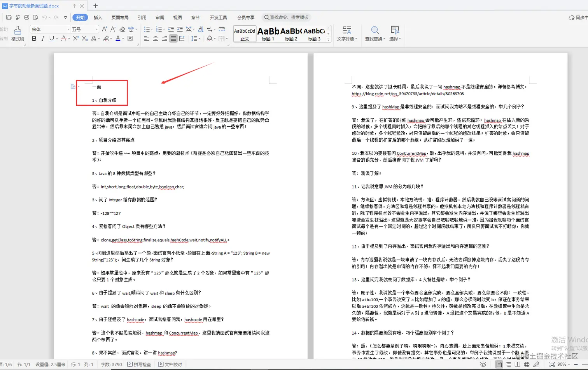Open the 开发工具 tab
Viewport: 588px width, 370px height.
tap(219, 17)
